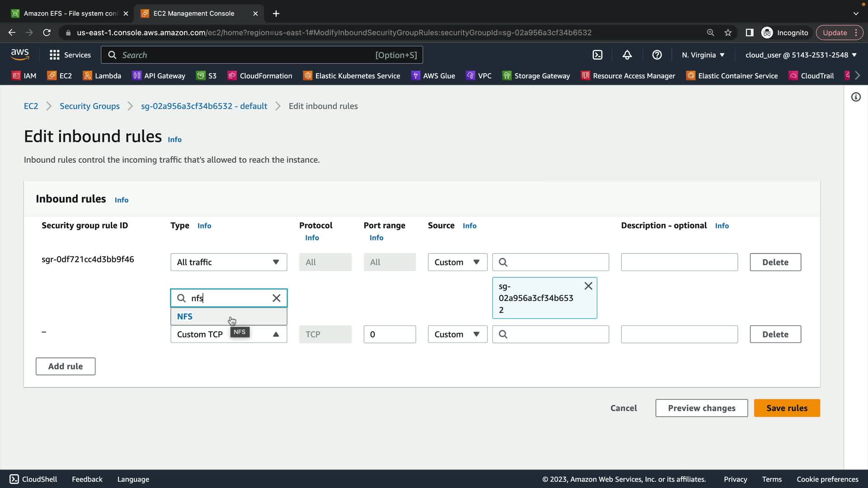Open the N. Virginia region selector
The height and width of the screenshot is (488, 868).
(x=703, y=55)
